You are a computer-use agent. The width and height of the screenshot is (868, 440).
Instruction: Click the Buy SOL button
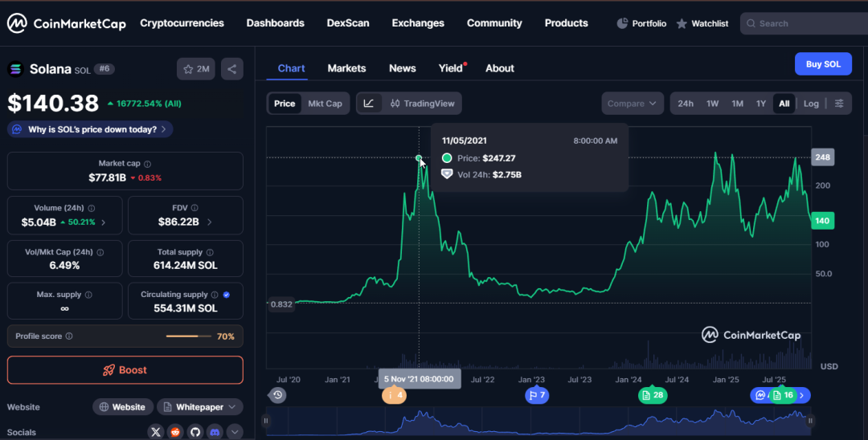pos(823,64)
